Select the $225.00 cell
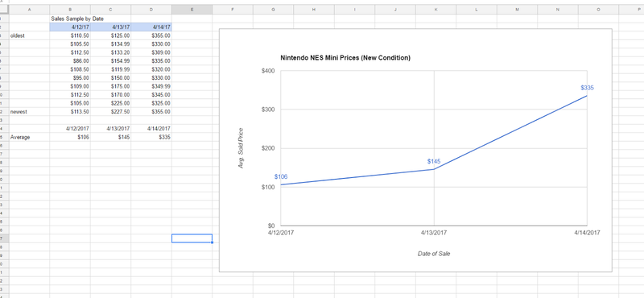 click(110, 103)
